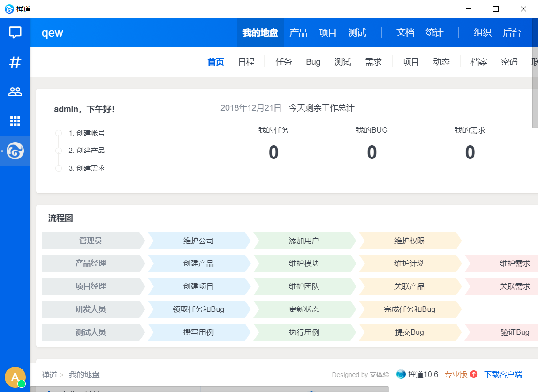Open the 后台 admin menu

(x=512, y=33)
